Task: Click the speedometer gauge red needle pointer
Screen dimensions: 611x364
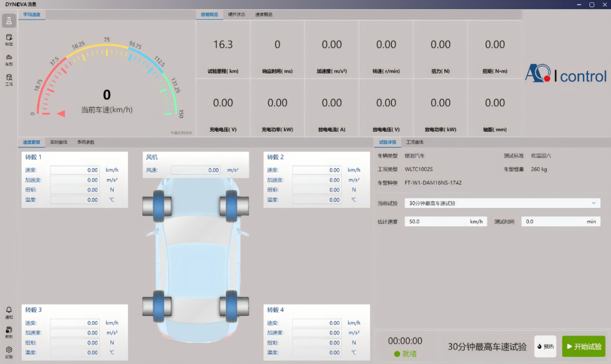Action: 61,114
